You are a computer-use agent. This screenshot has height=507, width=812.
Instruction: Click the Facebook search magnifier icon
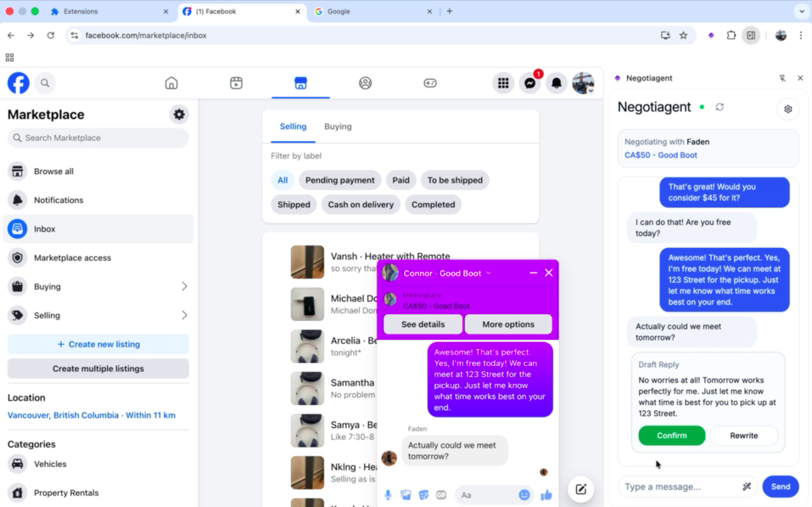45,83
